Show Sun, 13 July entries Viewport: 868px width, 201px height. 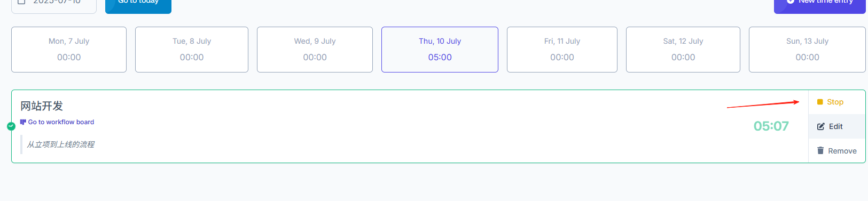[x=807, y=50]
